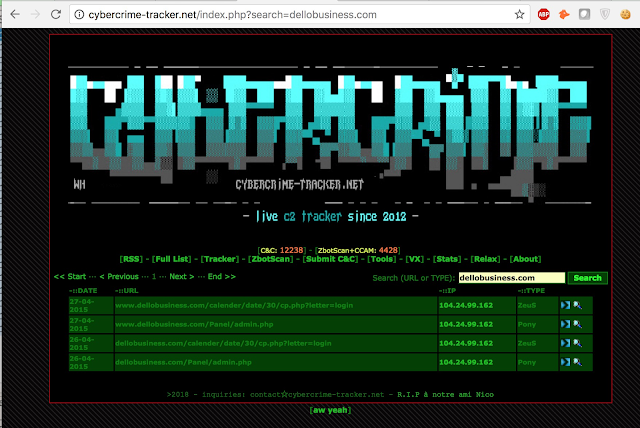The image size is (640, 428).
Task: Click the blue arrow icon for the 26-04-2015 ZeuS row
Action: pyautogui.click(x=565, y=343)
